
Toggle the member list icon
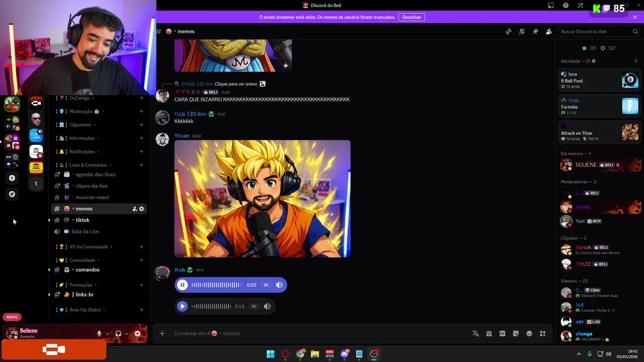click(x=549, y=31)
